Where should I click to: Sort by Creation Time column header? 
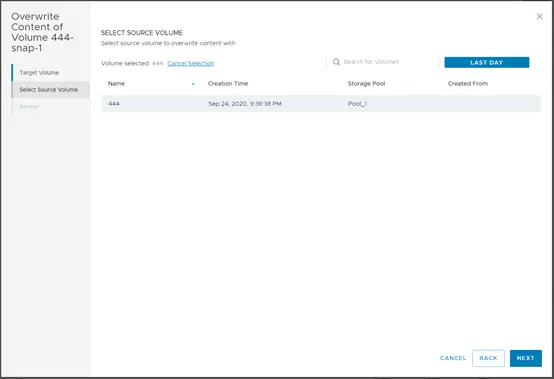click(228, 84)
